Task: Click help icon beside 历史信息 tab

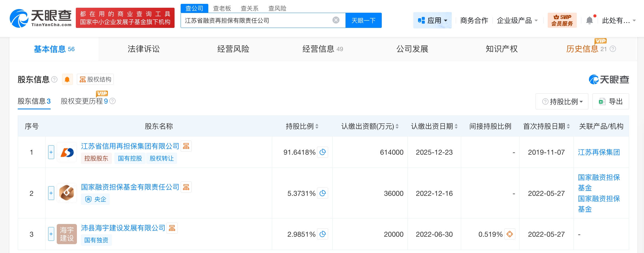Action: [x=613, y=49]
